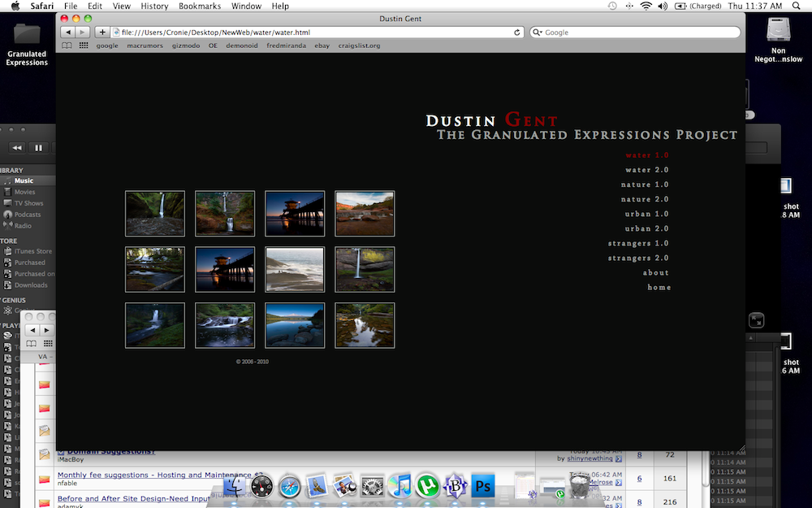812x508 pixels.
Task: Open the google bookmark
Action: pyautogui.click(x=107, y=46)
